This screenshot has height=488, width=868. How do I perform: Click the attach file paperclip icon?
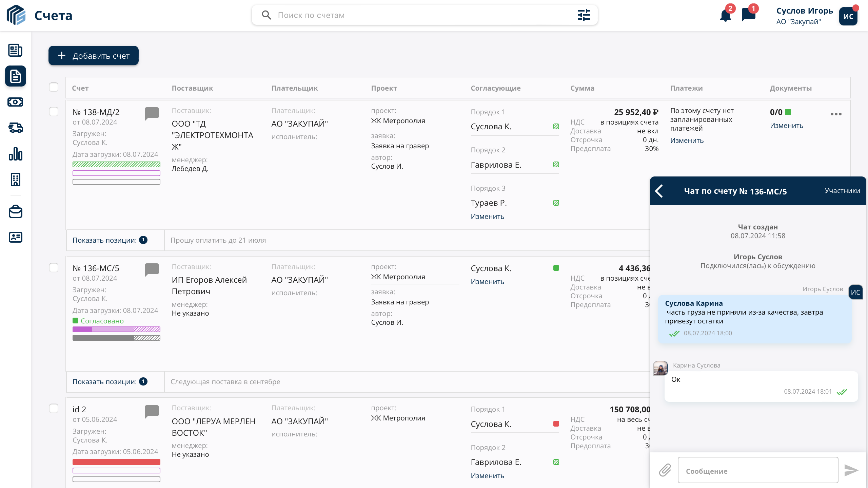tap(665, 470)
